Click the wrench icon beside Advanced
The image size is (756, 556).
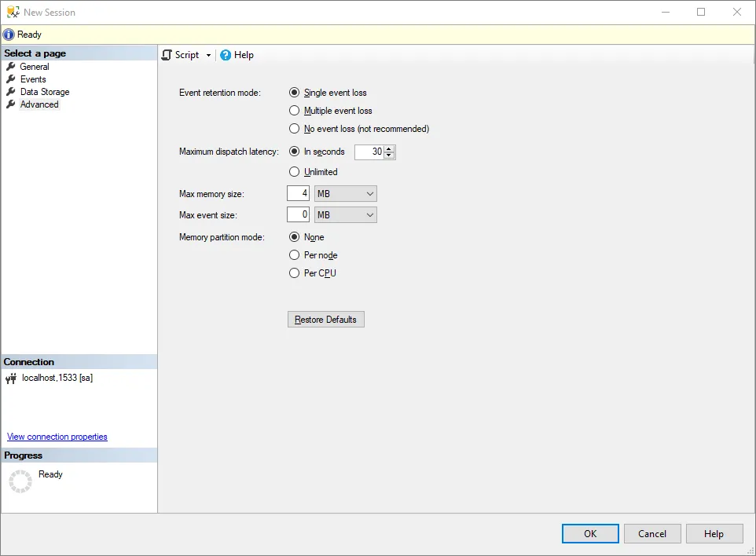[10, 104]
